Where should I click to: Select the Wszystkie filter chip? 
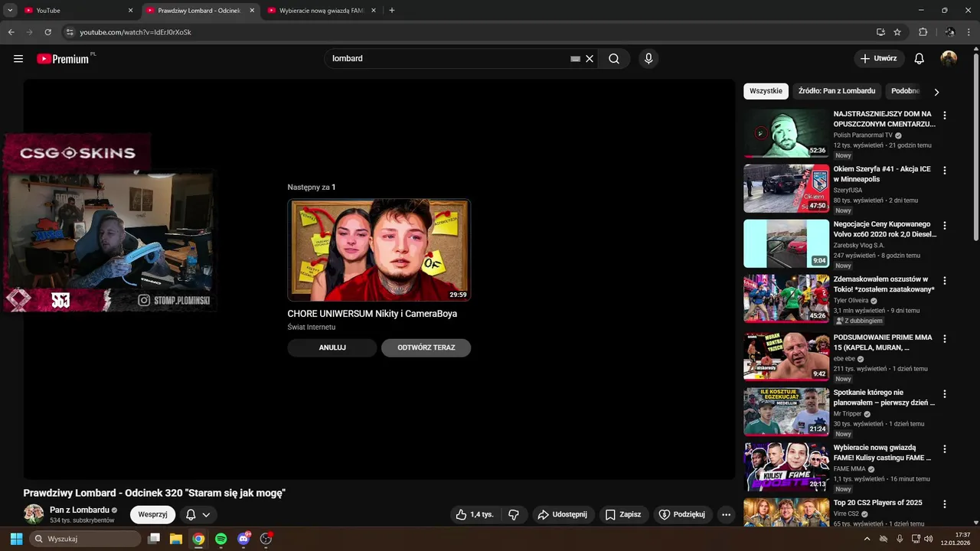(766, 91)
